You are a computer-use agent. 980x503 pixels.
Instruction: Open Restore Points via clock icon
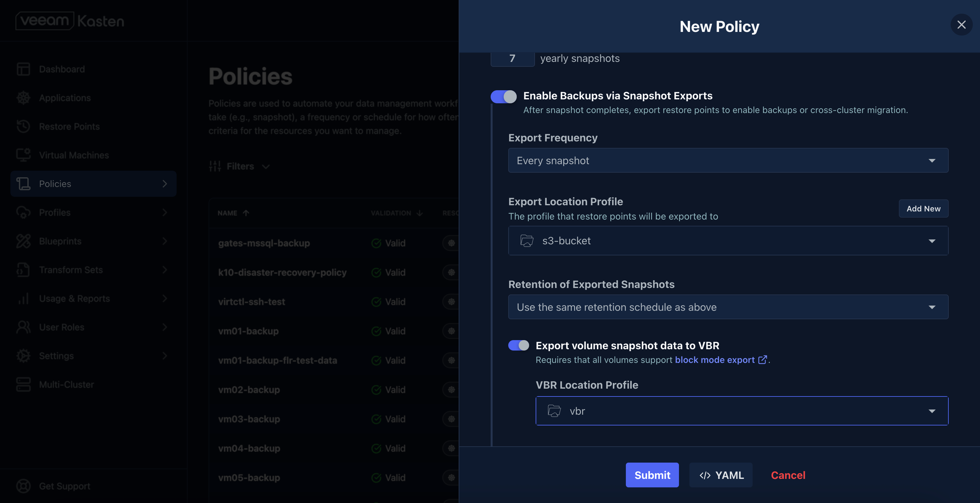23,126
